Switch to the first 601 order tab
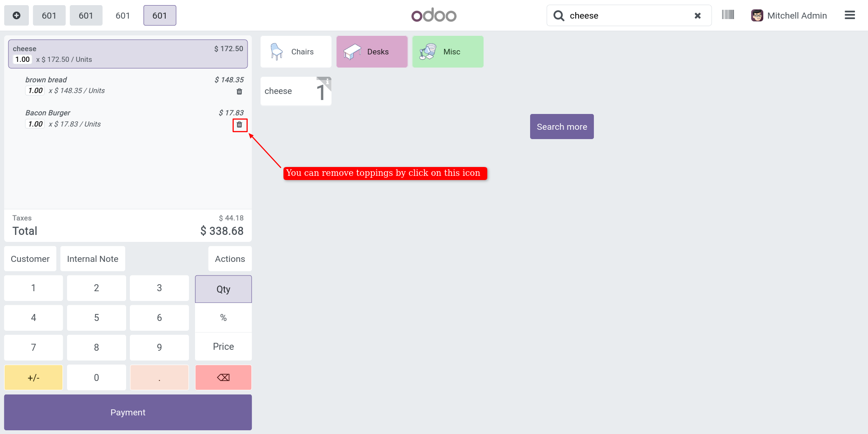The width and height of the screenshot is (868, 434). point(49,15)
